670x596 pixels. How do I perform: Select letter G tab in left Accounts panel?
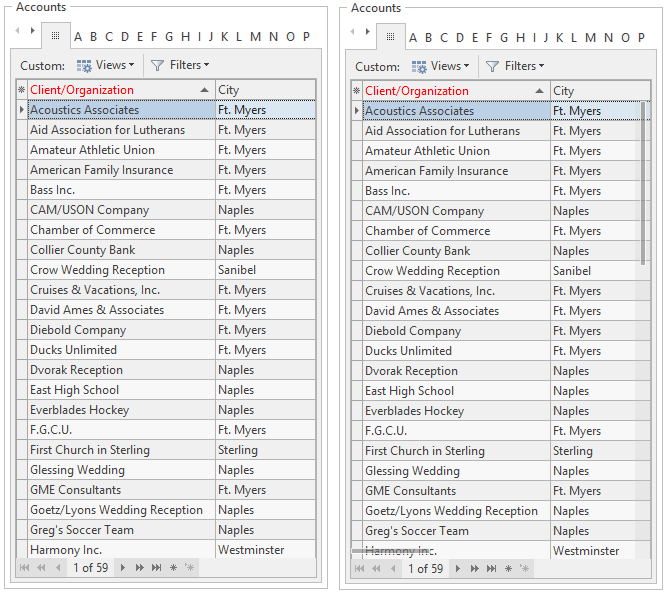click(x=169, y=37)
